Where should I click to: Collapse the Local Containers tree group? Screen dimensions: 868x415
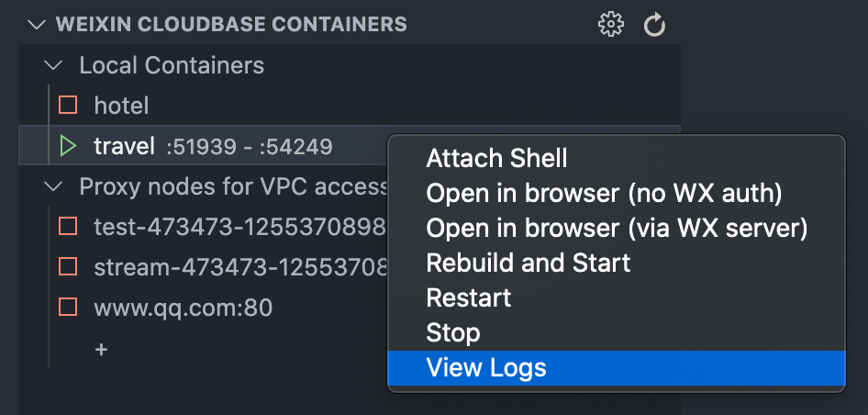pos(54,66)
